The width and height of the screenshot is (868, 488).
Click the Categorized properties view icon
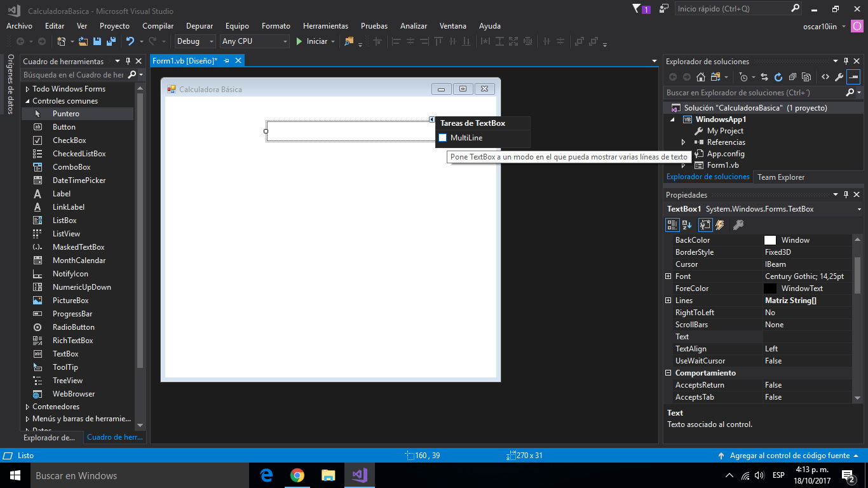tap(672, 225)
